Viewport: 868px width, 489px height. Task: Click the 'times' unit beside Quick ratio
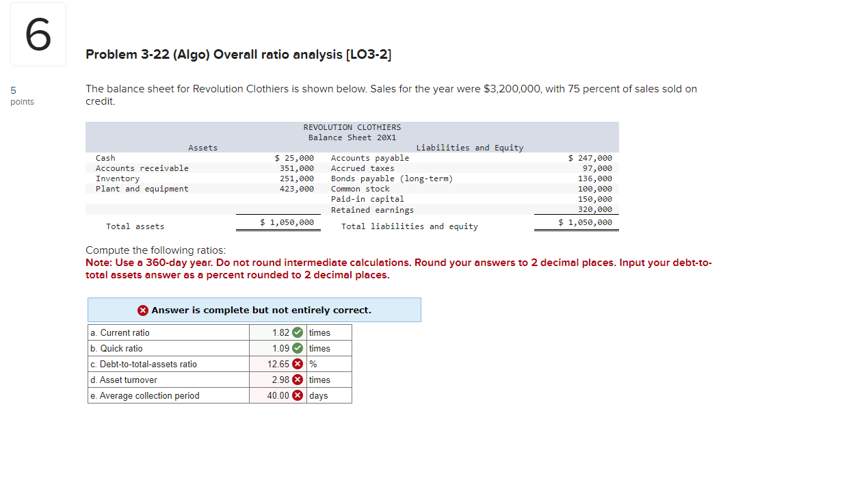coord(319,348)
